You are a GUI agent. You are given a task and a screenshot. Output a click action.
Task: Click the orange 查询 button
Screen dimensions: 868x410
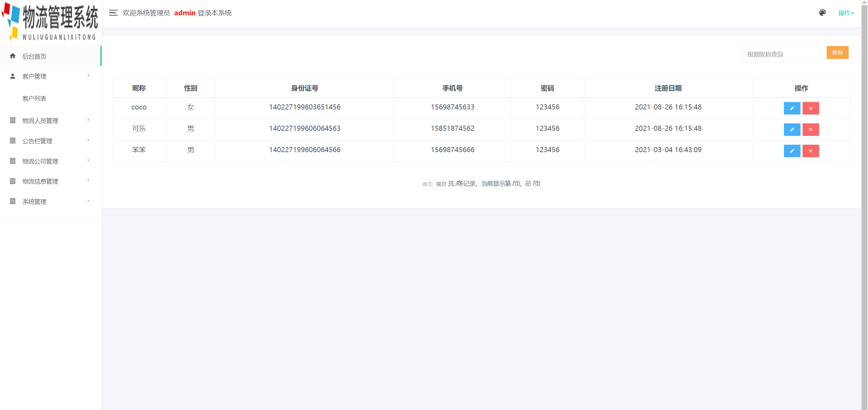click(x=837, y=53)
